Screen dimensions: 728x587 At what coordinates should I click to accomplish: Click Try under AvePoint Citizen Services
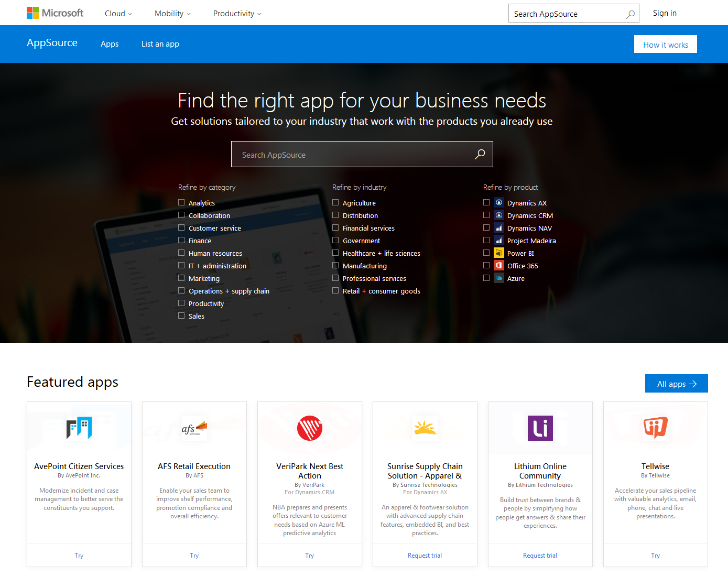click(79, 556)
